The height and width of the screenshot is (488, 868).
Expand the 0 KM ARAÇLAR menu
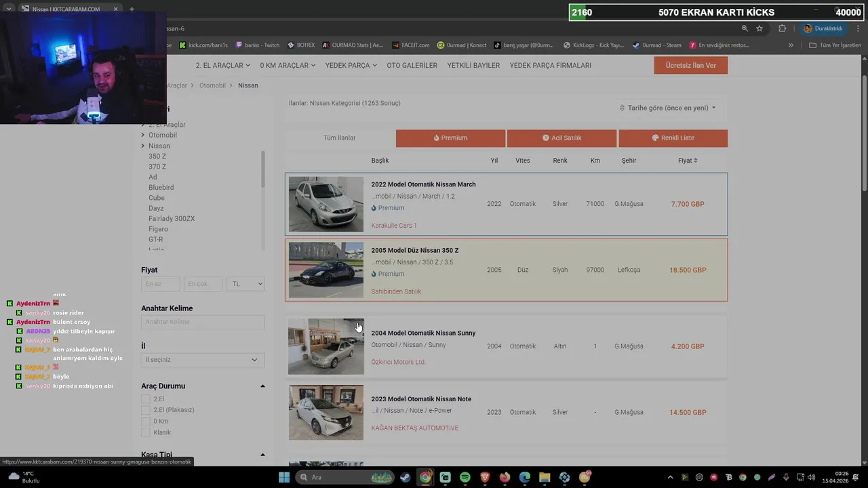[288, 65]
